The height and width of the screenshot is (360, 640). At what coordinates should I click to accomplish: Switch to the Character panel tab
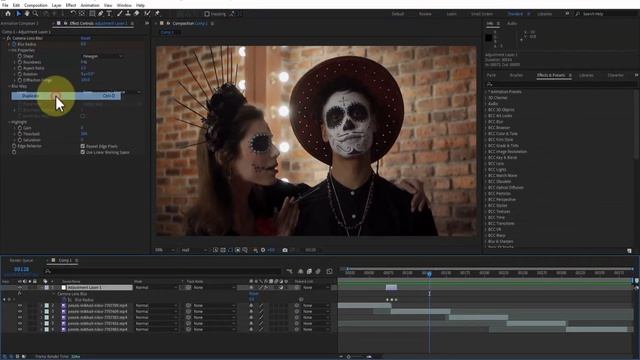point(616,76)
